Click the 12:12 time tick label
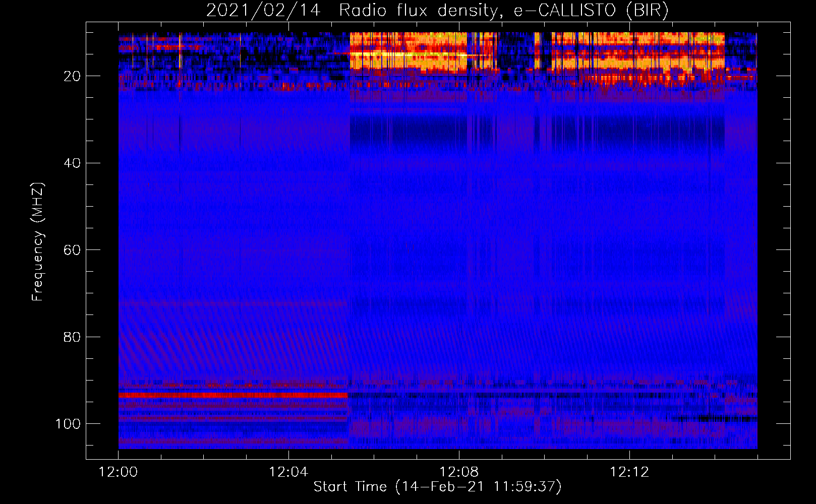This screenshot has height=504, width=816. [x=629, y=472]
